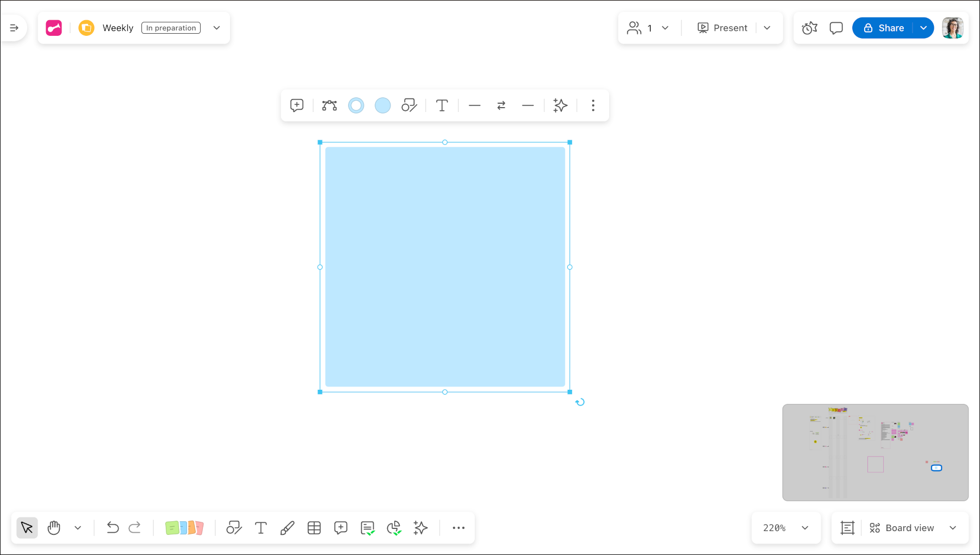Click the minimap thumbnail in the corner
Viewport: 980px width, 555px height.
pos(876,452)
